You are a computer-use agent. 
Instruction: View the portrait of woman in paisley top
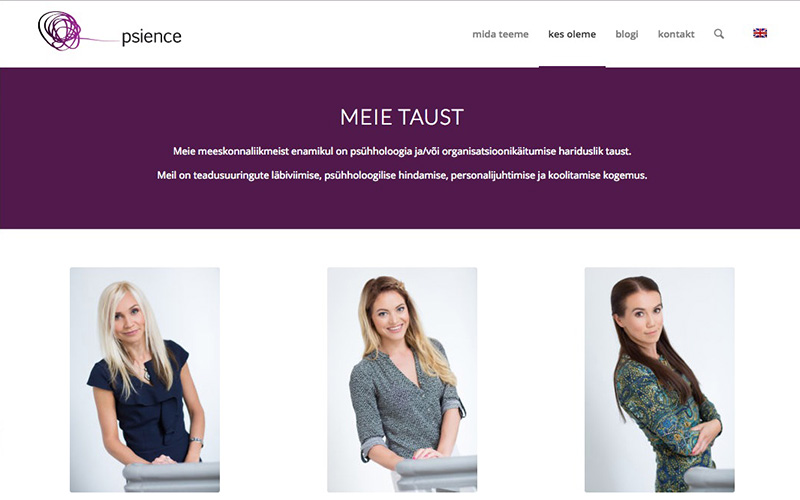[x=660, y=380]
